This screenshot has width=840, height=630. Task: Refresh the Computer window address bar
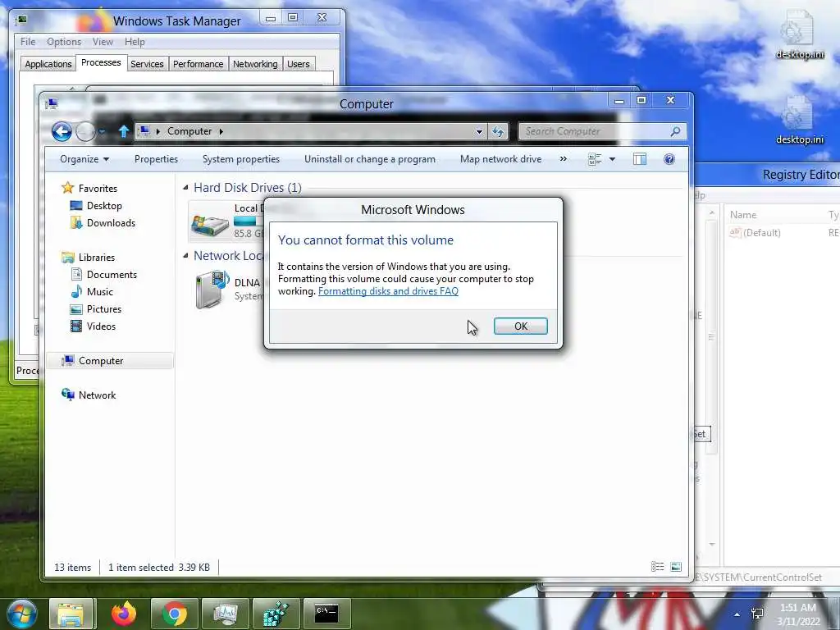click(x=498, y=131)
